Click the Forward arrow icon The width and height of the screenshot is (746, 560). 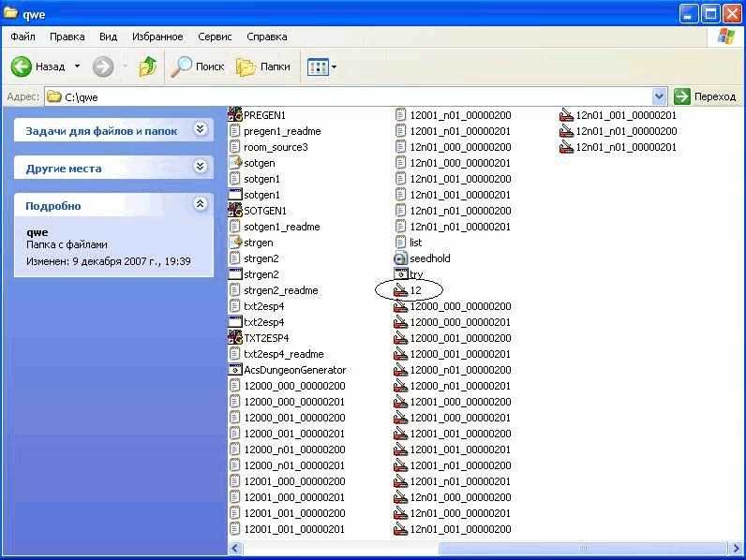[x=103, y=66]
